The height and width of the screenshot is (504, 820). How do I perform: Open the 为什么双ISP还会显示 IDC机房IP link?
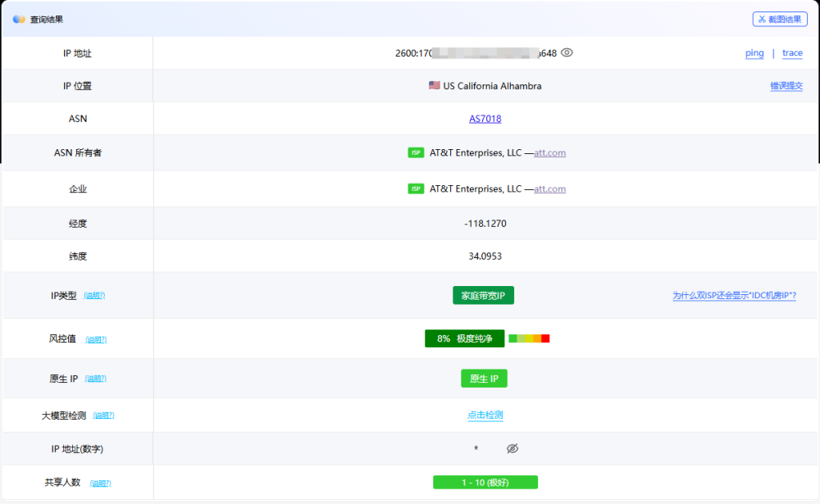tap(734, 296)
